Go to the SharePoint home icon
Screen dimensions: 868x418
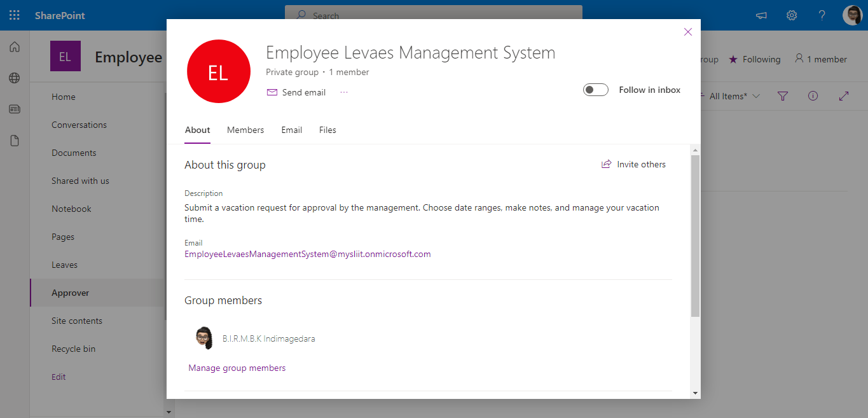[x=15, y=46]
